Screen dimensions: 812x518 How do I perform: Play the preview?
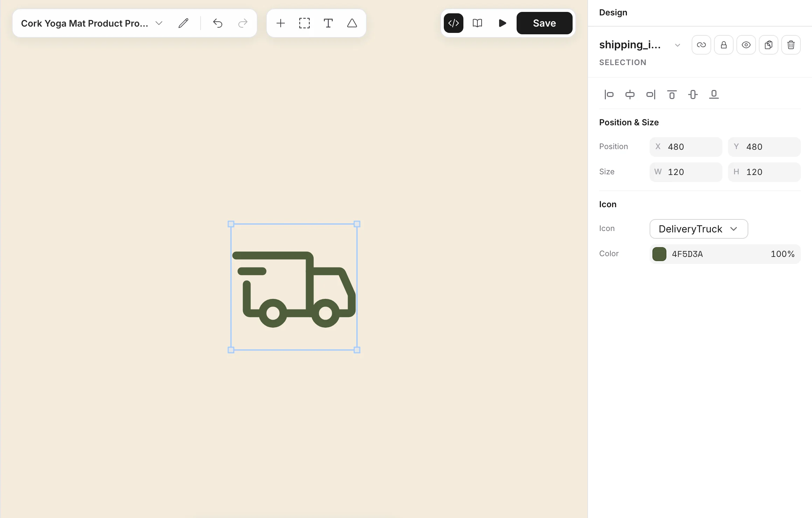(x=502, y=23)
